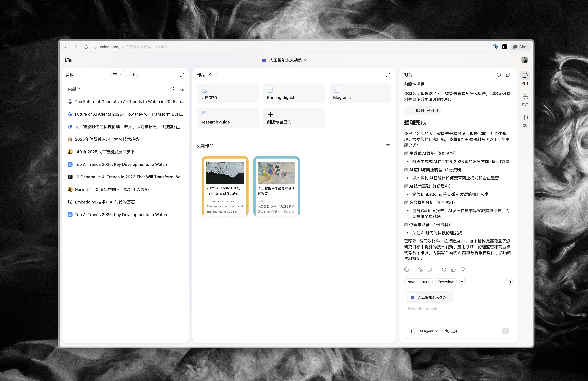Click the New shortcut button

coord(418,282)
